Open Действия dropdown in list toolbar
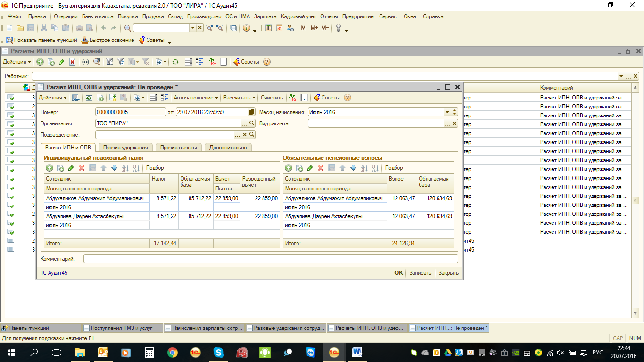The width and height of the screenshot is (644, 362). tap(17, 62)
